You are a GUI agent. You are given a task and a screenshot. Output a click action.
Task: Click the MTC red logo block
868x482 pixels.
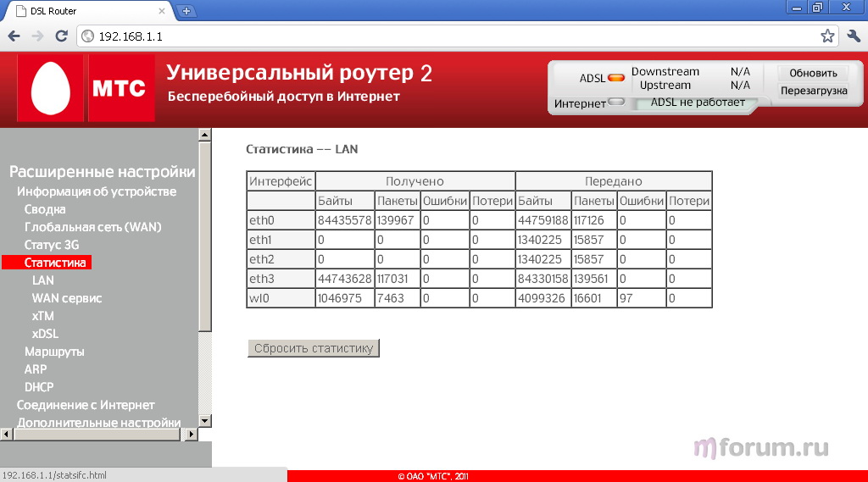click(x=121, y=88)
